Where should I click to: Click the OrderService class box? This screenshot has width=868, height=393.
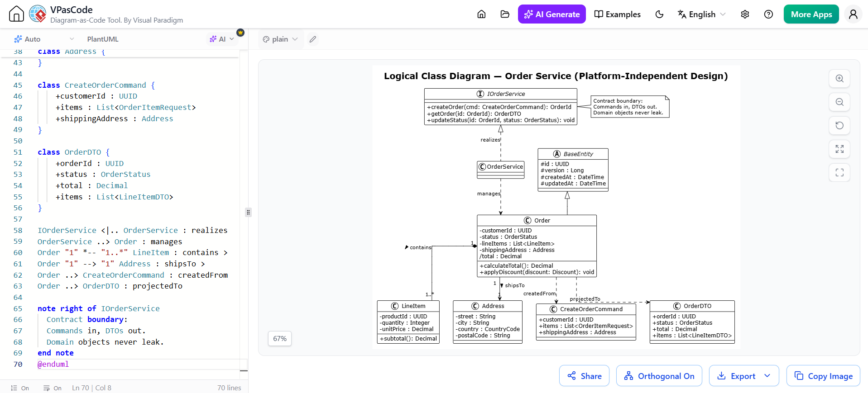tap(501, 170)
